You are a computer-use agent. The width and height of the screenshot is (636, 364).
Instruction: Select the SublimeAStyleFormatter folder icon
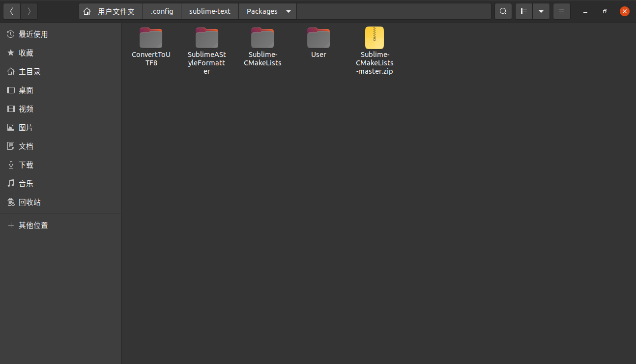(207, 38)
